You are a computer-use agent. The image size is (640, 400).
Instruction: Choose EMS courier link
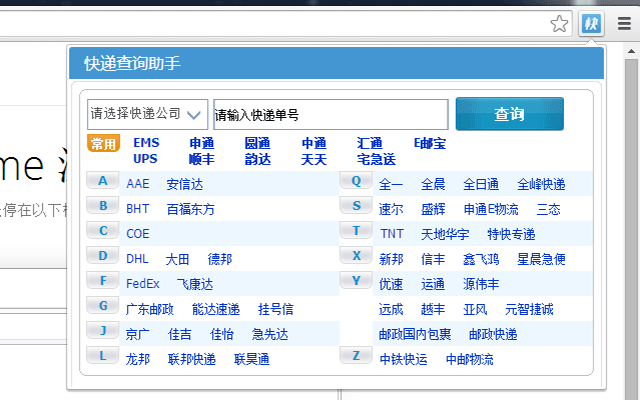coord(146,143)
